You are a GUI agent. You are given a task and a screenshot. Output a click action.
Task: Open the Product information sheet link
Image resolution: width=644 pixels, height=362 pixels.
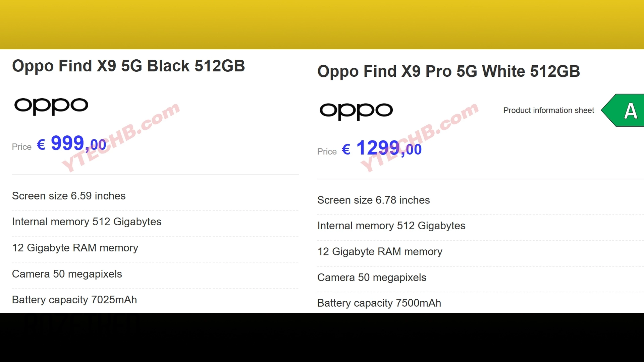point(548,111)
